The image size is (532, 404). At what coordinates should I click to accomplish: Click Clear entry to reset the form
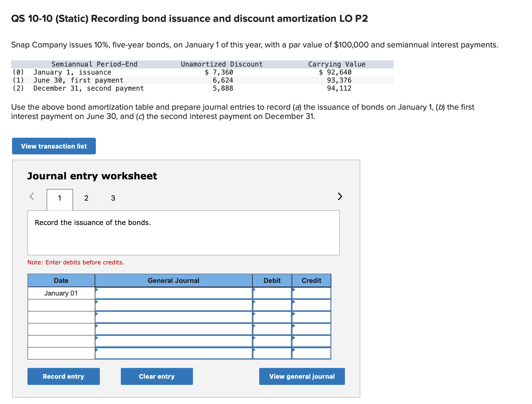[x=157, y=376]
